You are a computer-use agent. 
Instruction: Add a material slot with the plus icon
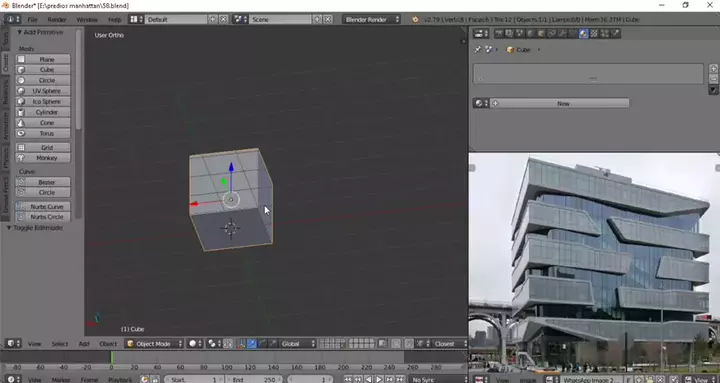tap(713, 69)
